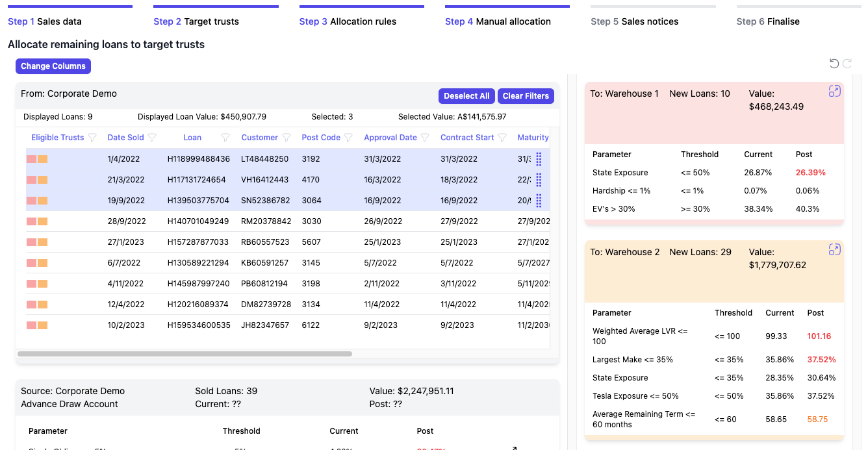Open the Approval Date column filter icon
This screenshot has height=450, width=868.
click(425, 138)
